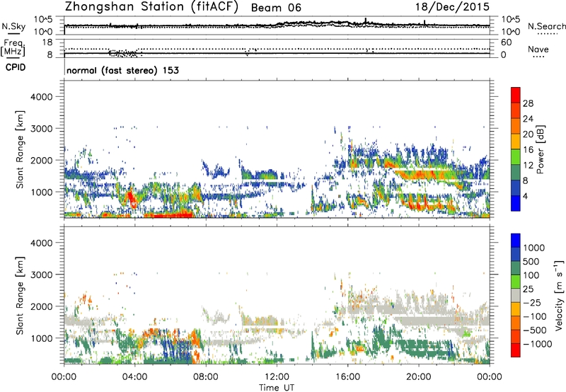
Task: Click the 'CPID' row label
Action: [x=16, y=67]
